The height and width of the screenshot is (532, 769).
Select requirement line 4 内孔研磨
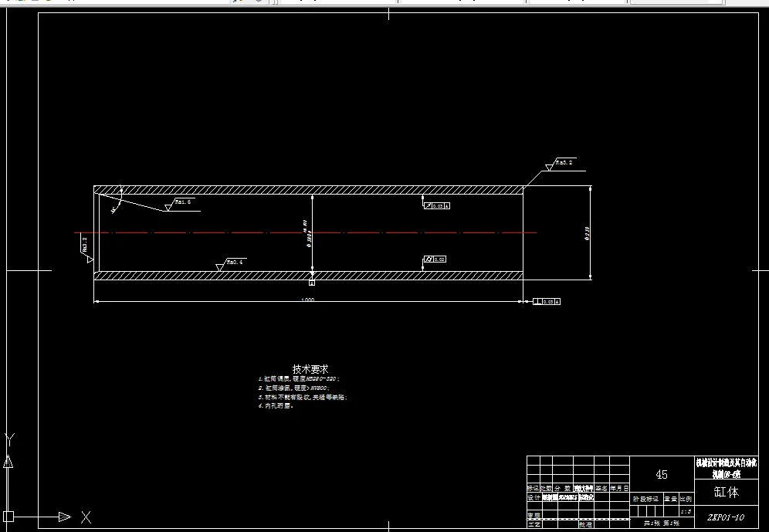point(276,406)
